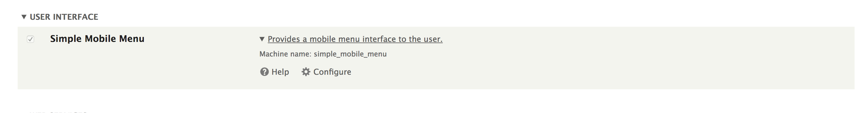
Task: Open the Simple Mobile Menu configuration gear
Action: [306, 72]
